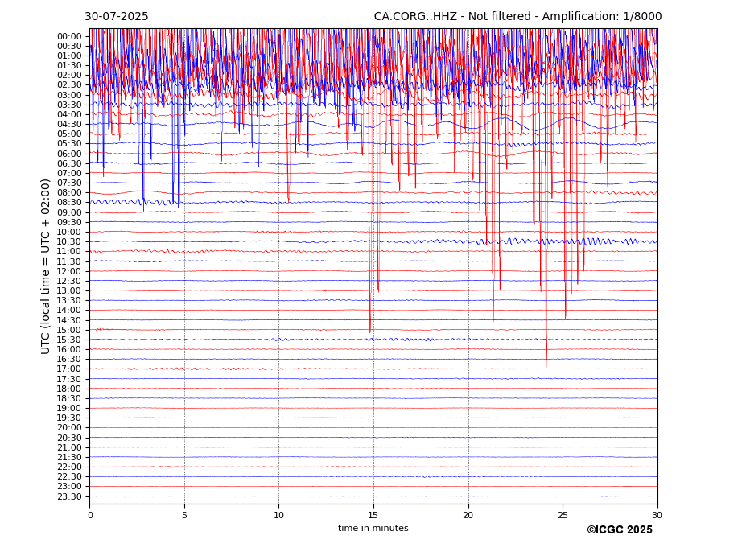Image resolution: width=746 pixels, height=560 pixels.
Task: Click the 00:00 time row label
Action: (x=69, y=37)
